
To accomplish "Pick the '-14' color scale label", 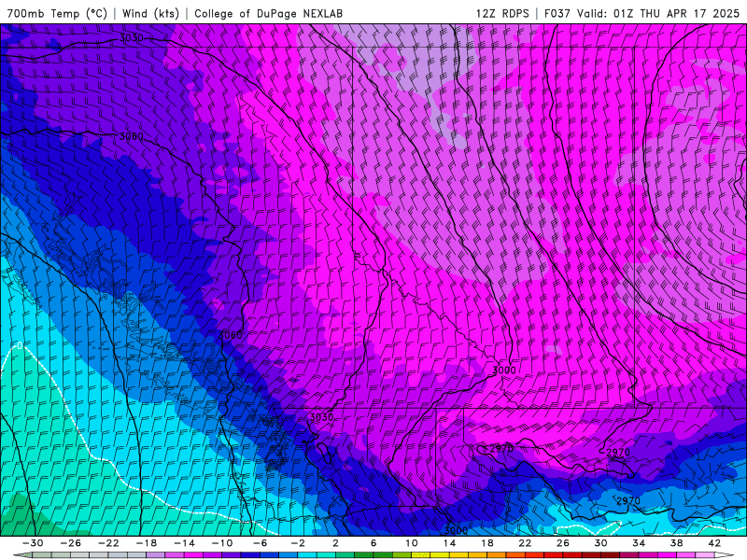I will tap(184, 543).
